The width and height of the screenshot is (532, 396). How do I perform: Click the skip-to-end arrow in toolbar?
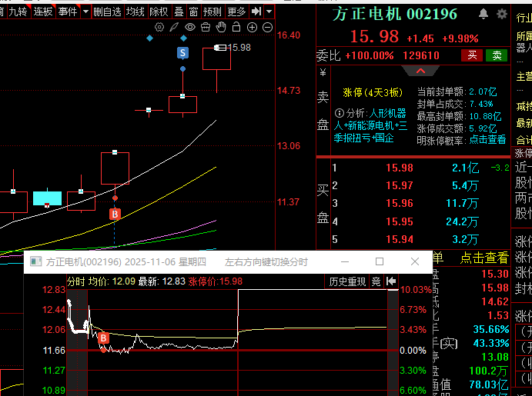(x=256, y=12)
